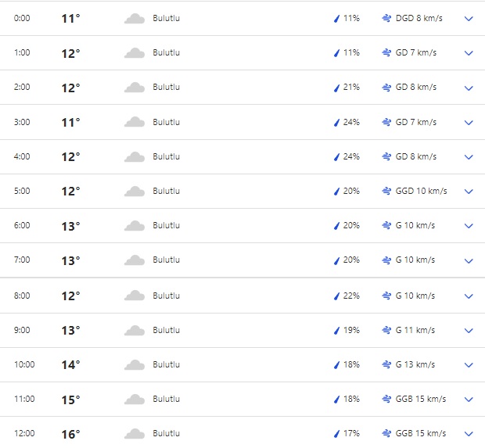
Task: Click the wind icon beside GGD 10 km/s
Action: point(386,192)
